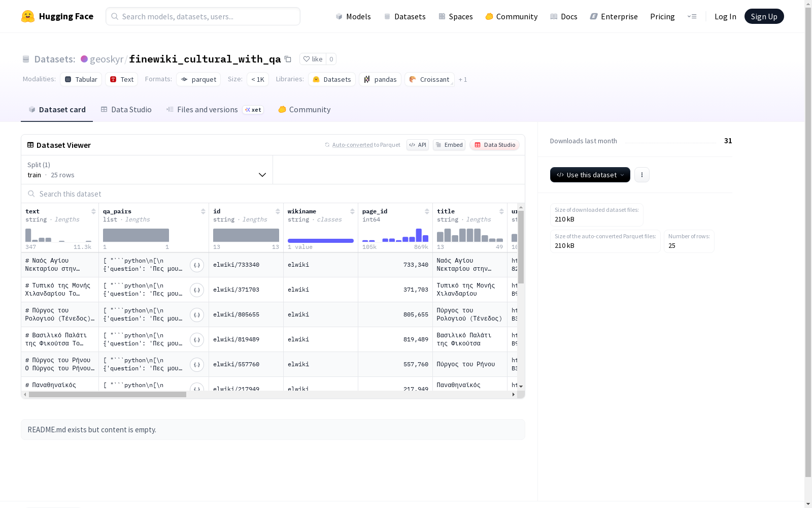The height and width of the screenshot is (508, 812).
Task: Expand JSON cell in the elwiki/805655 row
Action: pos(197,315)
